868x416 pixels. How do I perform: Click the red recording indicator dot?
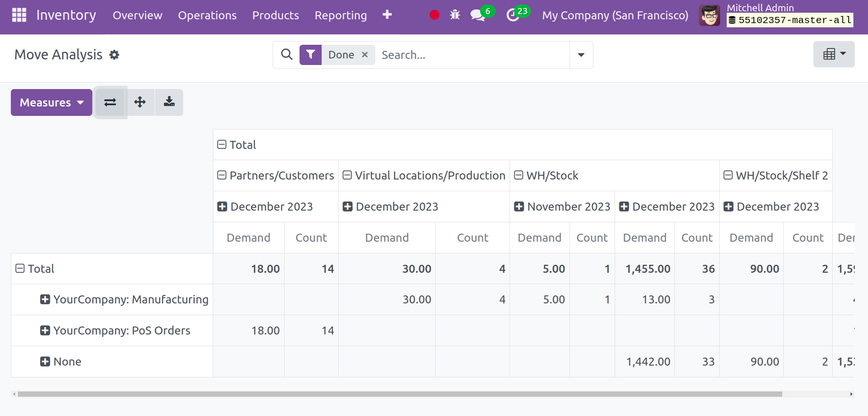point(434,15)
